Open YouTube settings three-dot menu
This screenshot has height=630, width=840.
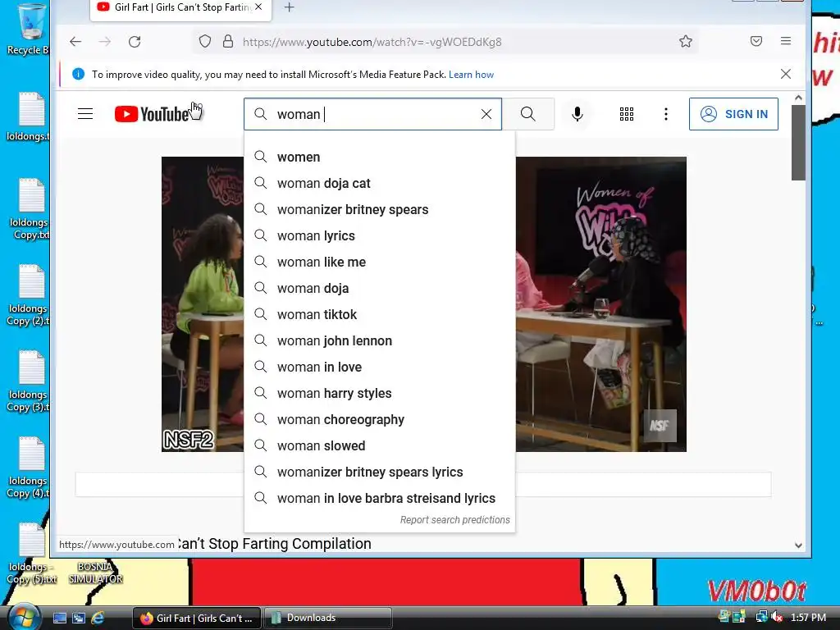pyautogui.click(x=666, y=113)
